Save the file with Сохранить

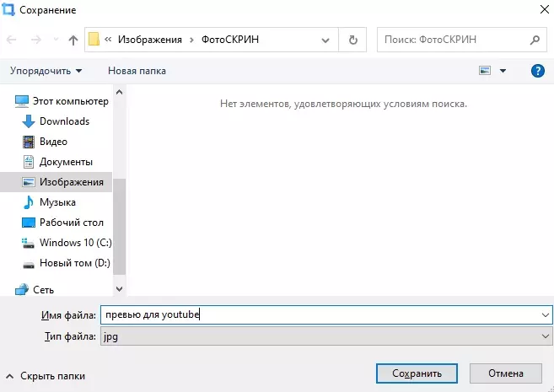[x=417, y=373]
